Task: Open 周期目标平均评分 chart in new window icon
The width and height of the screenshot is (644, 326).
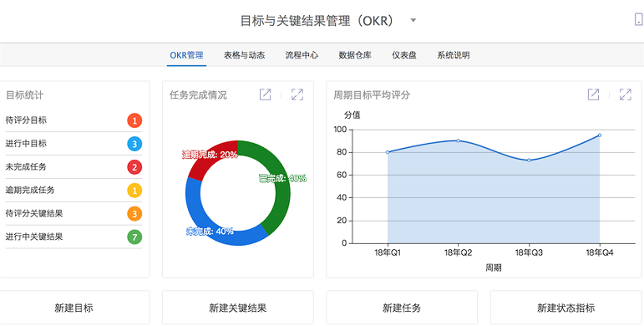Action: coord(594,94)
